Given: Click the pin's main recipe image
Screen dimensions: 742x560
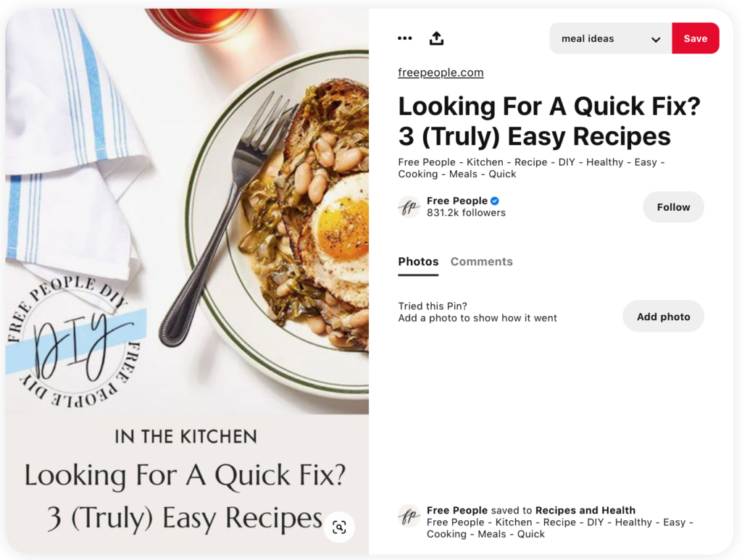Looking at the screenshot, I should 187,211.
